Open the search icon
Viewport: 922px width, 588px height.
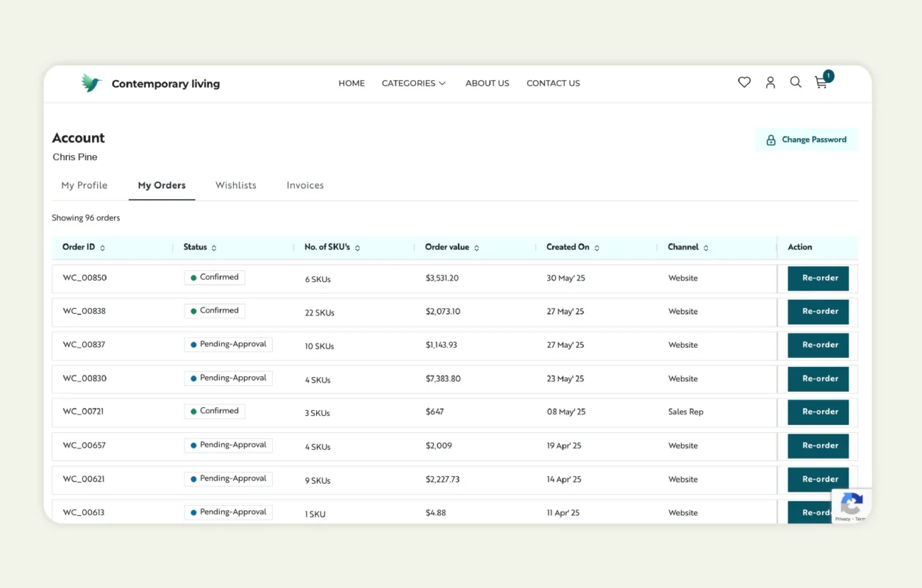(796, 82)
